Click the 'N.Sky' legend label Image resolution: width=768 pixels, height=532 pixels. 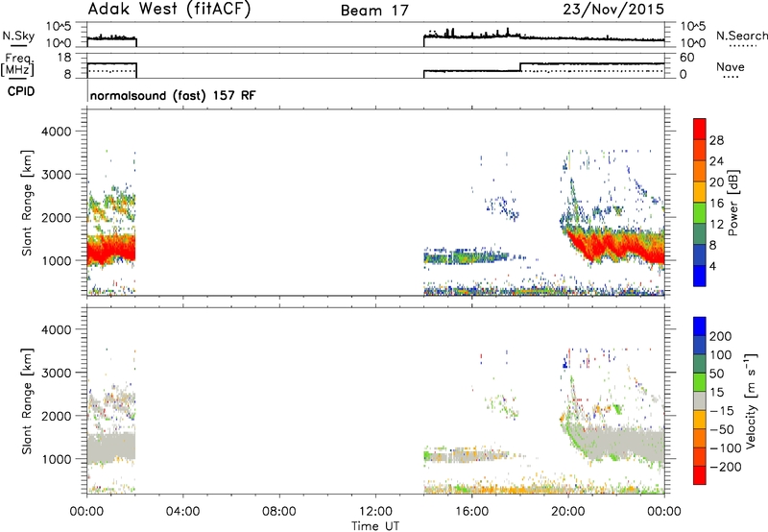click(18, 36)
